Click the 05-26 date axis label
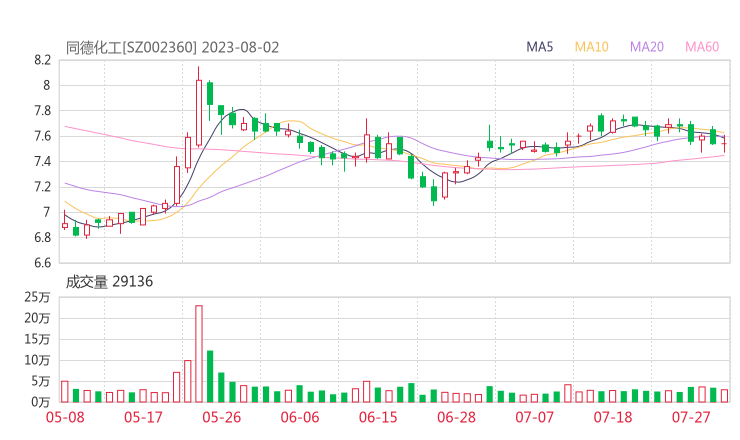Viewport: 740px width, 440px height. point(221,417)
